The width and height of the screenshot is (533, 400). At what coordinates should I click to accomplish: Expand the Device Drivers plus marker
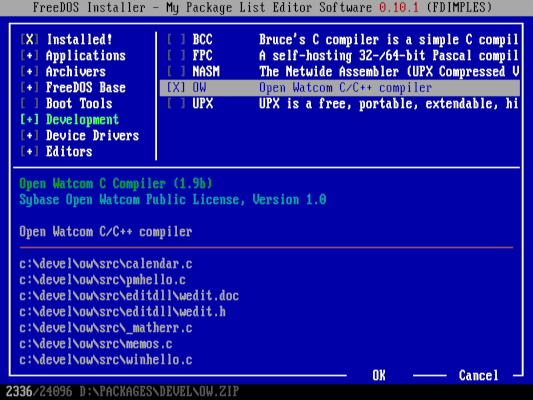pyautogui.click(x=30, y=136)
